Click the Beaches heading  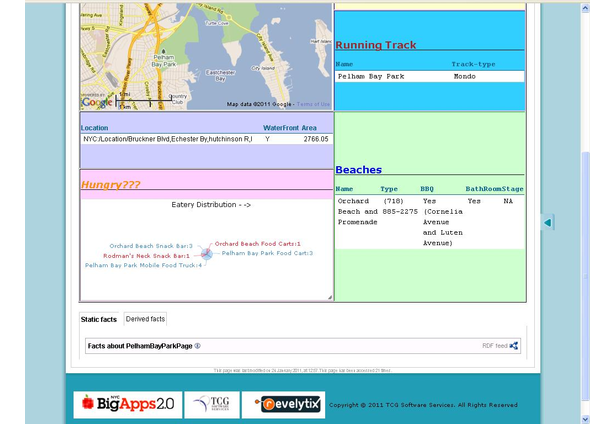[x=358, y=170]
